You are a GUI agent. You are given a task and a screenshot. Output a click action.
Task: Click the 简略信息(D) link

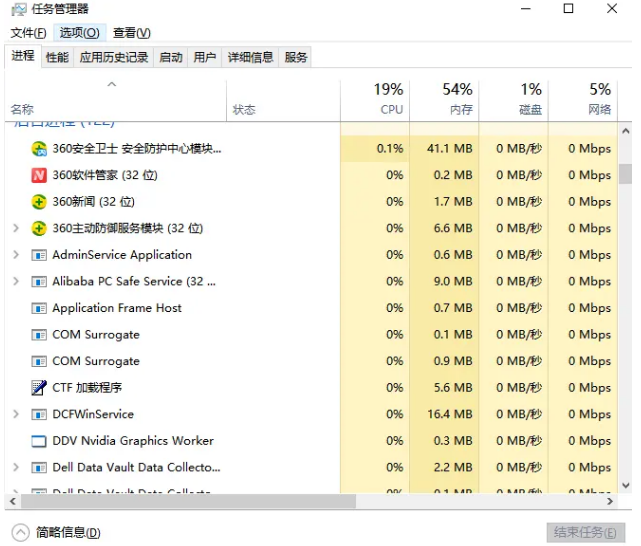coord(68,533)
